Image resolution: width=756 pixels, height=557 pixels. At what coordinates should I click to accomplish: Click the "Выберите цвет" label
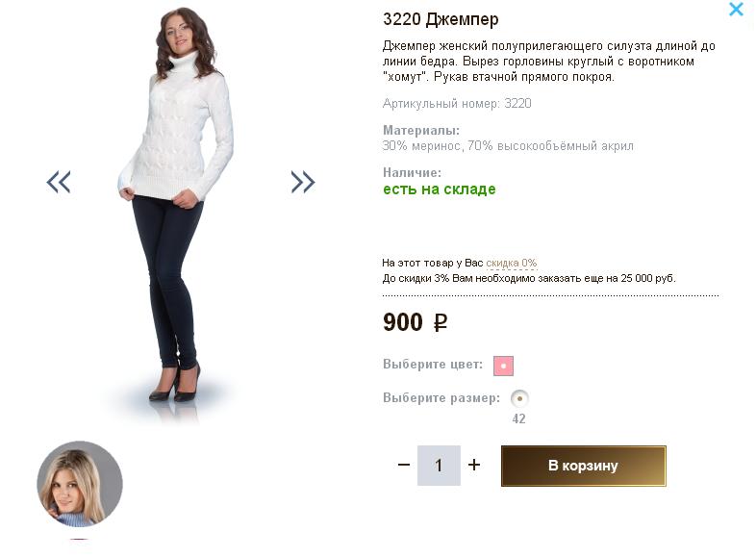[433, 365]
